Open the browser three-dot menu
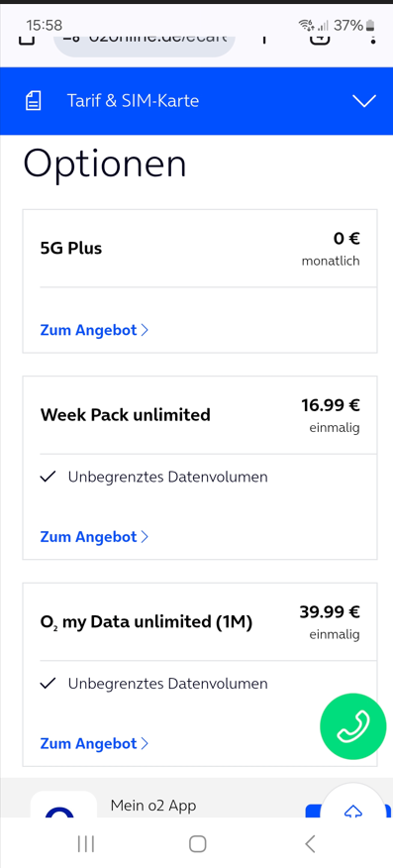393x868 pixels. [373, 40]
